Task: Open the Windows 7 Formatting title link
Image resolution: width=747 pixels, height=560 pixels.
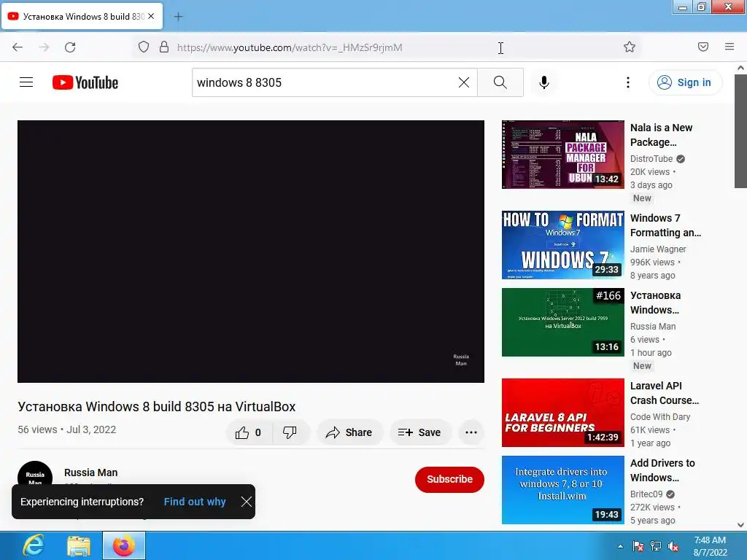Action: (665, 225)
